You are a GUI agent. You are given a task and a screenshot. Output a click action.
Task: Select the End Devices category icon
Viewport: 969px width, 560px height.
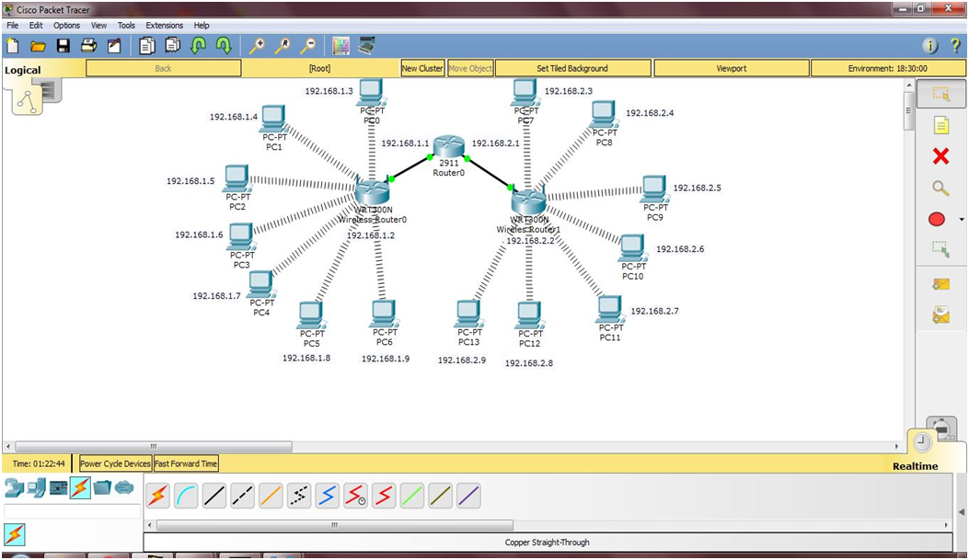pos(37,487)
